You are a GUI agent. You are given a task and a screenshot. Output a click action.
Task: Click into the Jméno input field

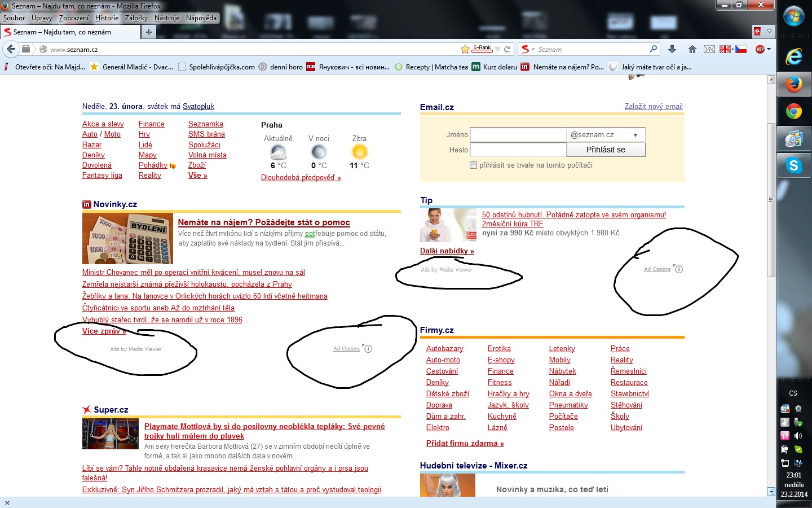[x=518, y=135]
